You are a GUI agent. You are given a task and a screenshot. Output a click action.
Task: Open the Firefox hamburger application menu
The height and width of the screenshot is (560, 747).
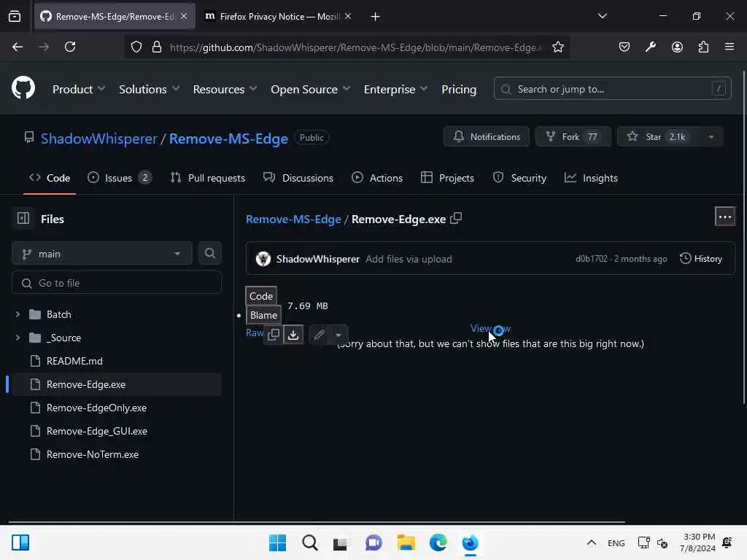(x=729, y=47)
